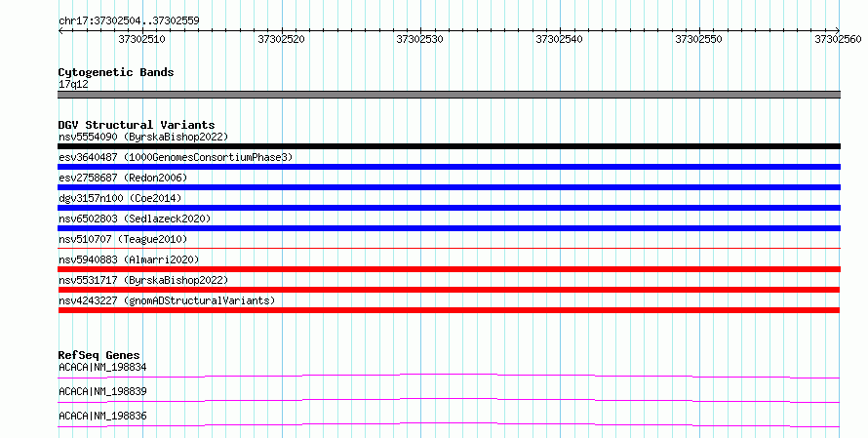
Task: Click the nsv5531717 (ByrskaBishop2022) label
Action: [143, 280]
